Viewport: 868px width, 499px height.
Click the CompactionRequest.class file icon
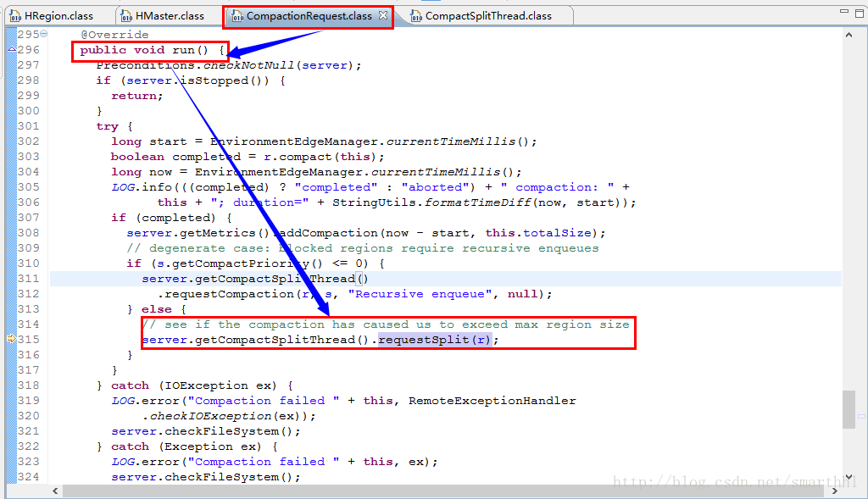click(x=237, y=17)
